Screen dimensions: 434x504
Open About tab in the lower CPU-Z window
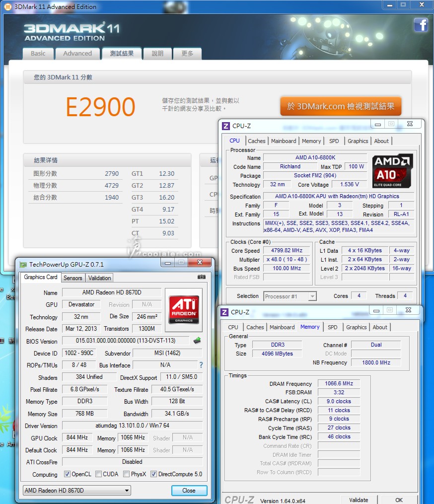pyautogui.click(x=380, y=327)
